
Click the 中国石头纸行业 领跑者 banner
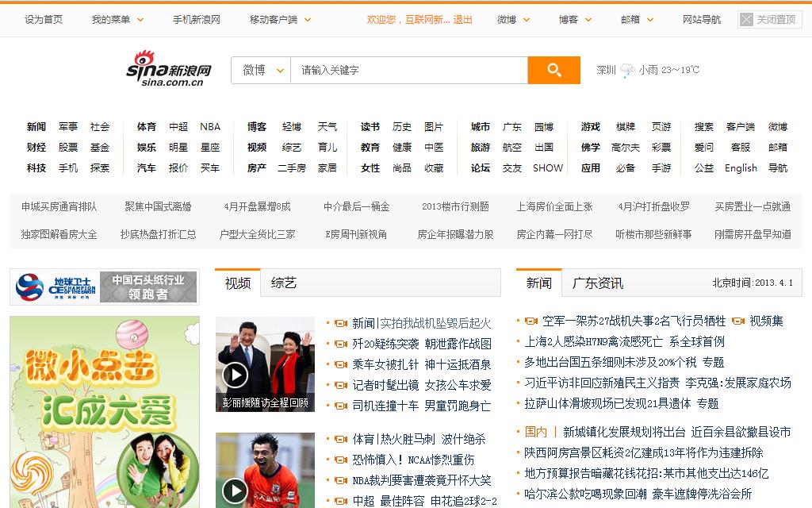click(105, 287)
